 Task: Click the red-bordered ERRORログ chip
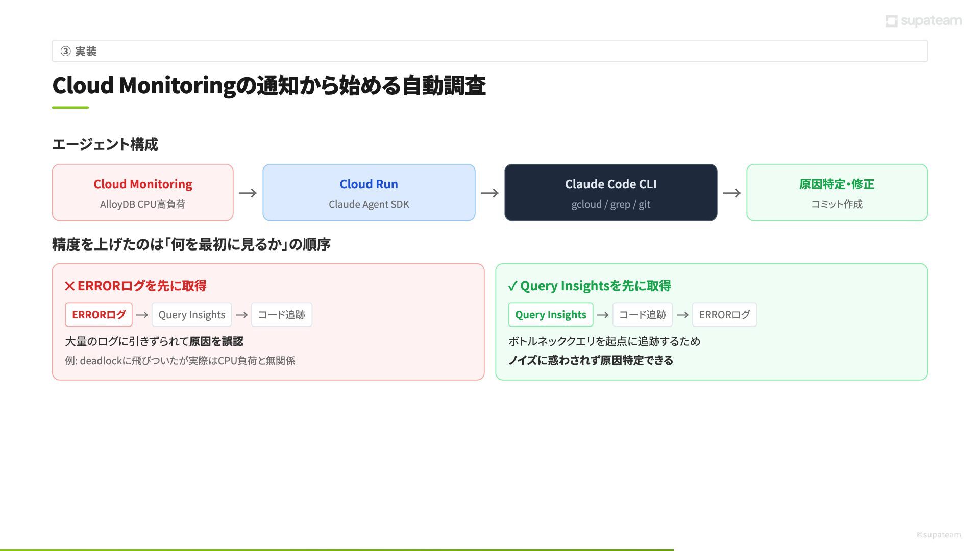pyautogui.click(x=99, y=315)
